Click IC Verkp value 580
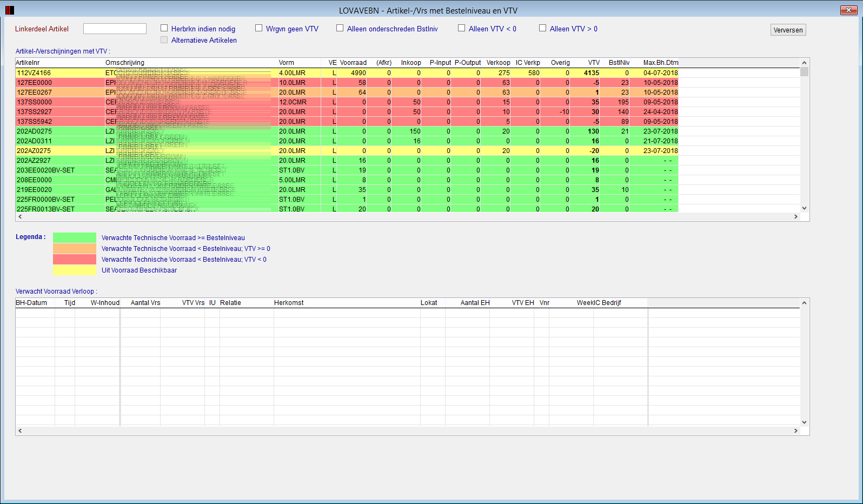 click(x=534, y=73)
